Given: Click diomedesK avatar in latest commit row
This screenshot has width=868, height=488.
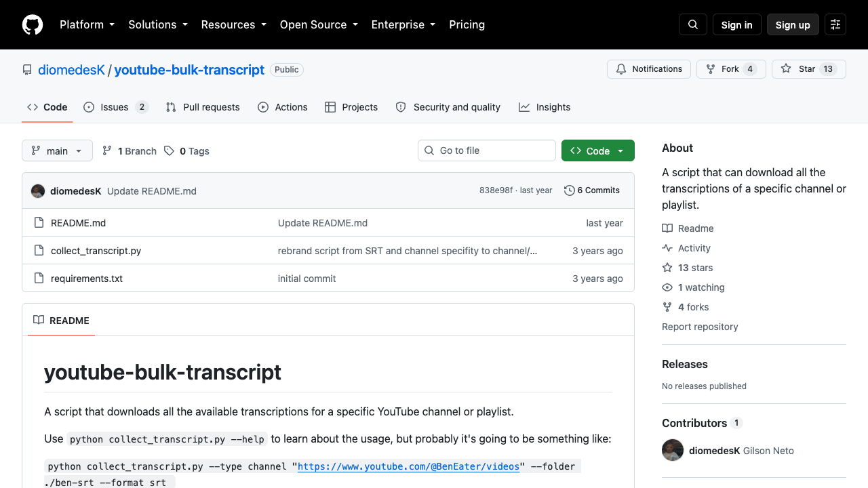Looking at the screenshot, I should (x=38, y=191).
